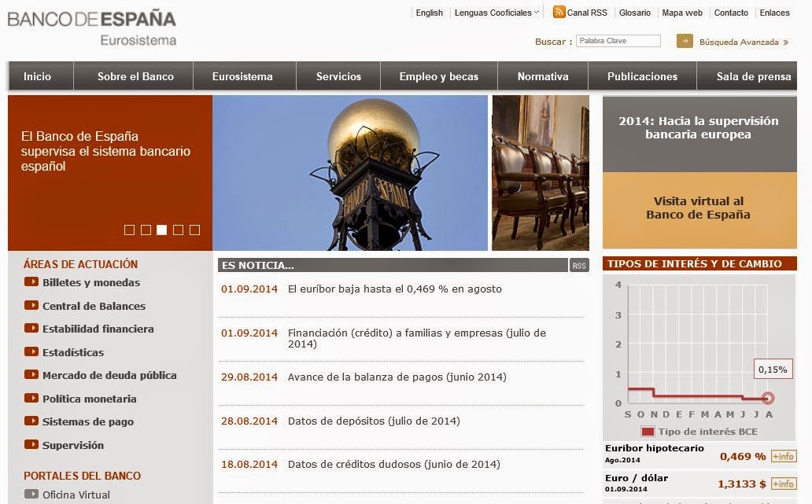Click the Banco de España Eurosistema logo
Image resolution: width=812 pixels, height=504 pixels.
pos(91,28)
